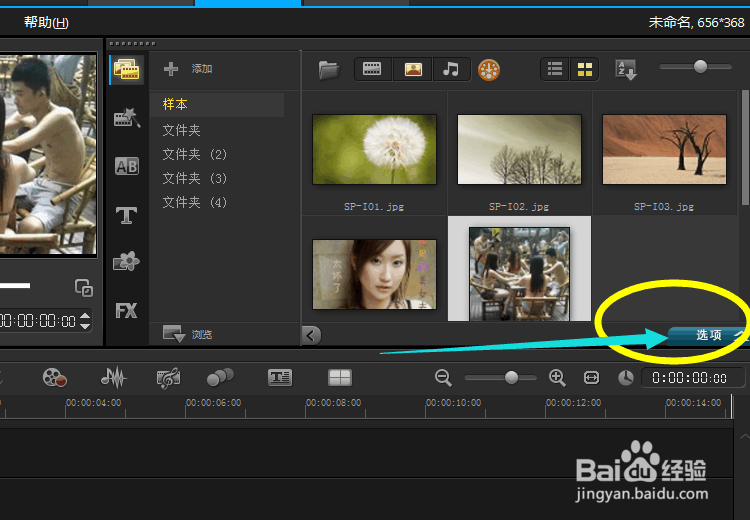Viewport: 750px width, 520px height.
Task: Select 文件夹 (3) in the library list
Action: pyautogui.click(x=194, y=178)
